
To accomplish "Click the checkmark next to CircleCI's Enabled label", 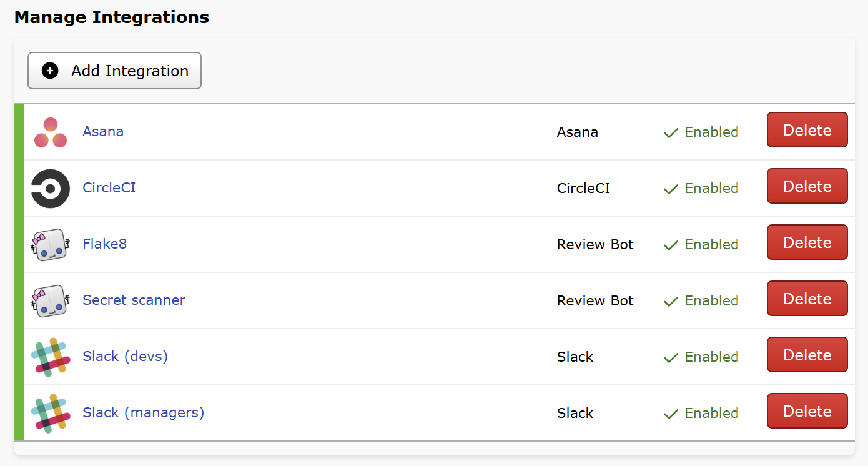I will 670,189.
